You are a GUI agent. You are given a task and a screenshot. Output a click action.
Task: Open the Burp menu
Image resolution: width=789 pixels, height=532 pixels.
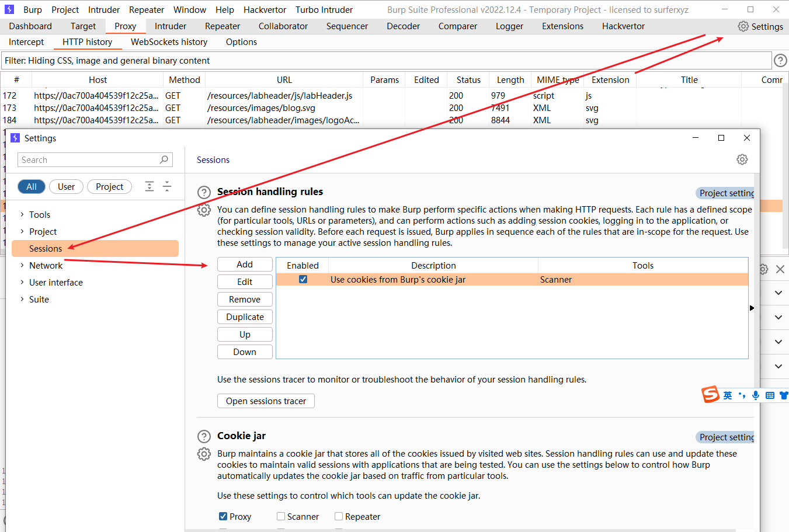(33, 9)
